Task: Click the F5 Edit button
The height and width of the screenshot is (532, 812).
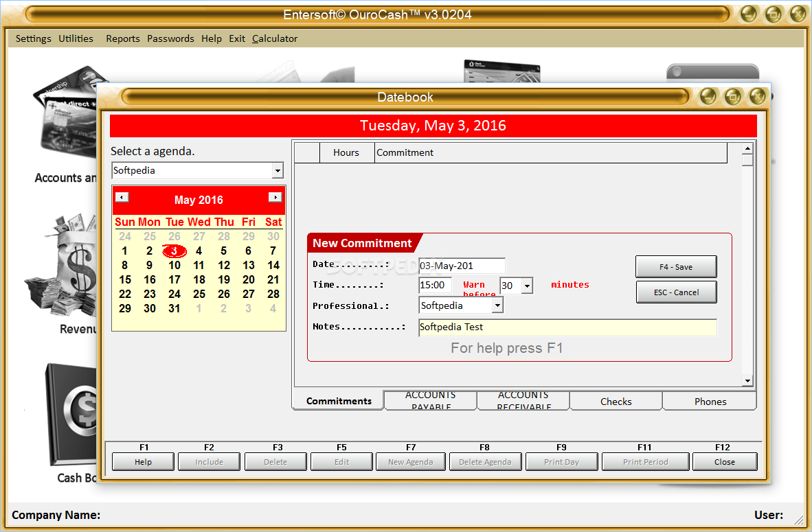Action: 341,461
